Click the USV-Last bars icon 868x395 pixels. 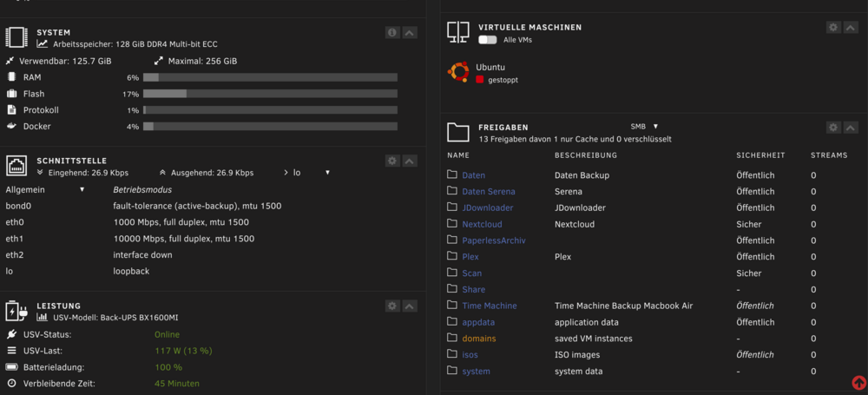[x=11, y=351]
